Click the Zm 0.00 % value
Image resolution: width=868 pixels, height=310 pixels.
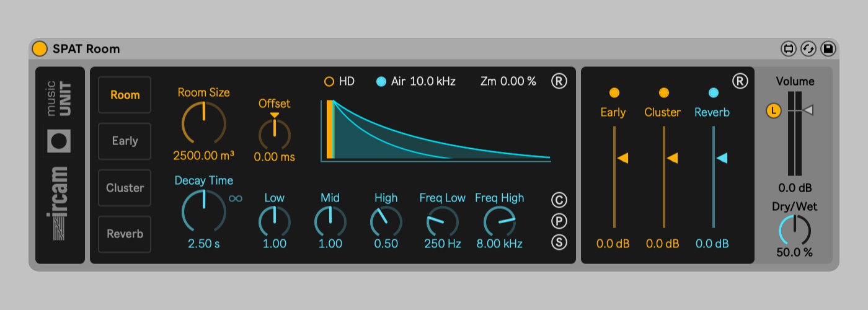click(508, 81)
